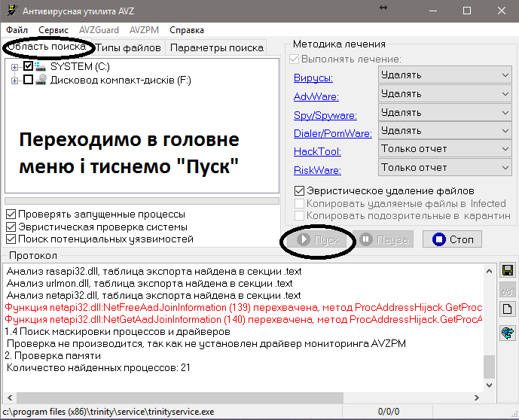Screen dimensions: 519x420
Task: Toggle the SYSTEM (C:) drive checkbox
Action: coord(29,67)
